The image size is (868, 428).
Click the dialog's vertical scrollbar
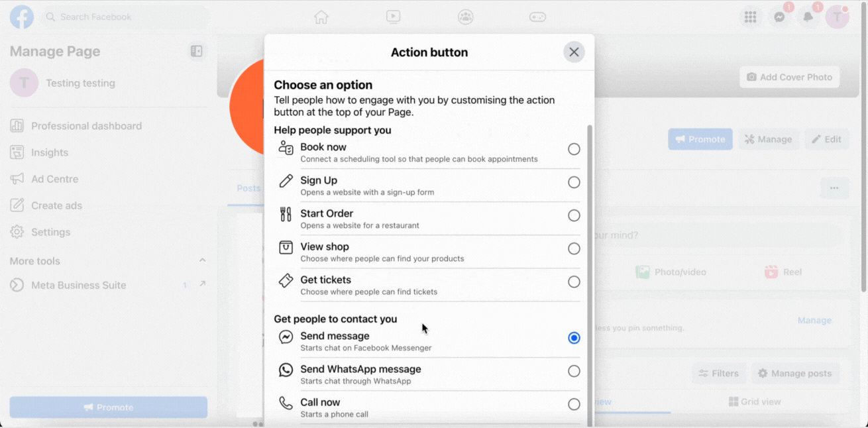coord(590,275)
